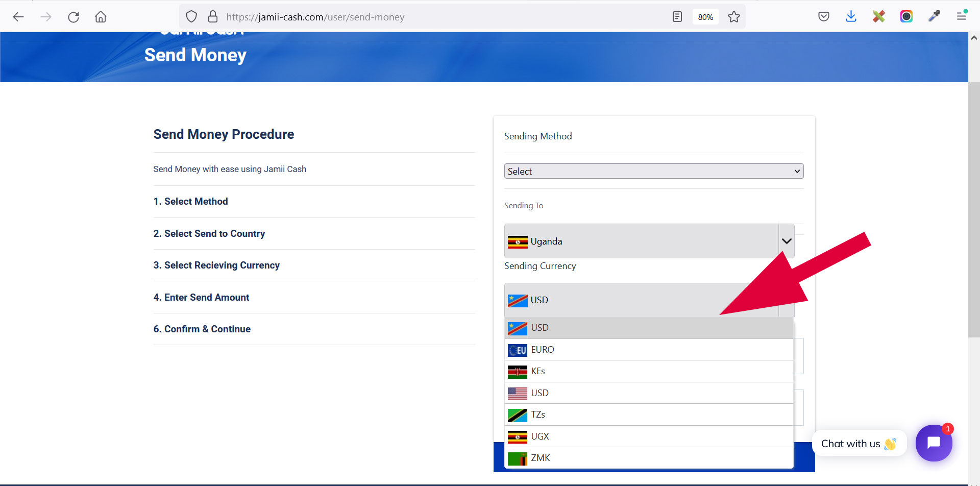The height and width of the screenshot is (486, 980).
Task: Open Firefox application hamburger menu
Action: pyautogui.click(x=961, y=17)
